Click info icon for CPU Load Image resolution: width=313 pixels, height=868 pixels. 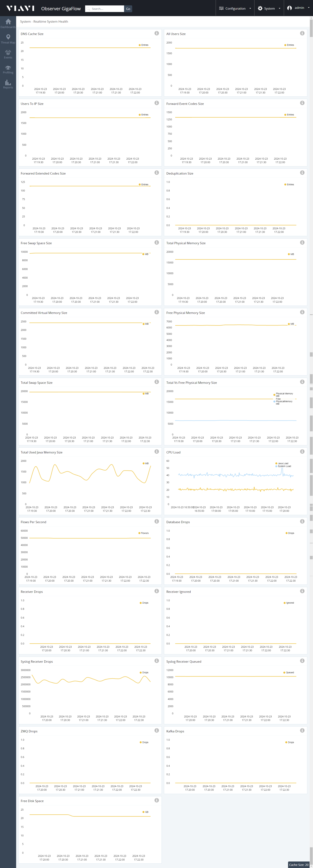302,452
